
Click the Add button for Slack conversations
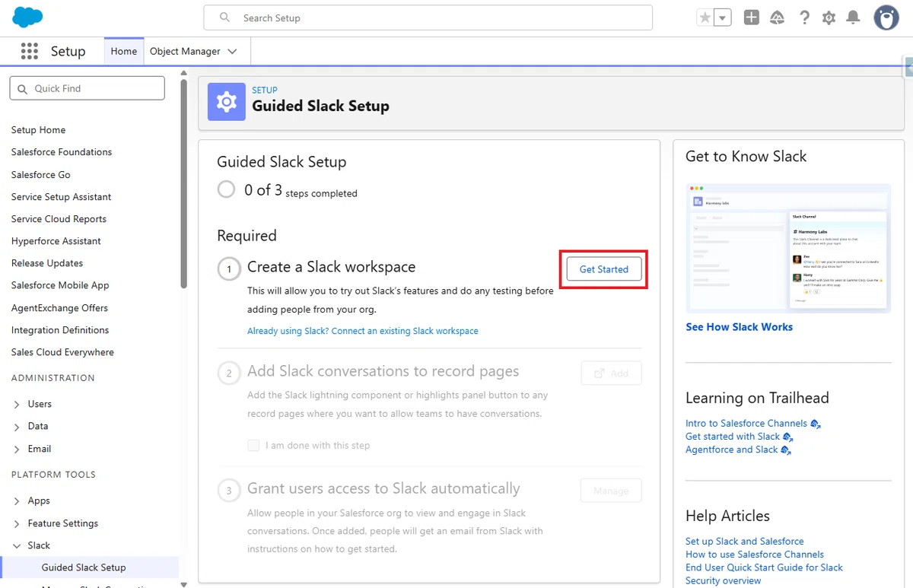pos(611,373)
